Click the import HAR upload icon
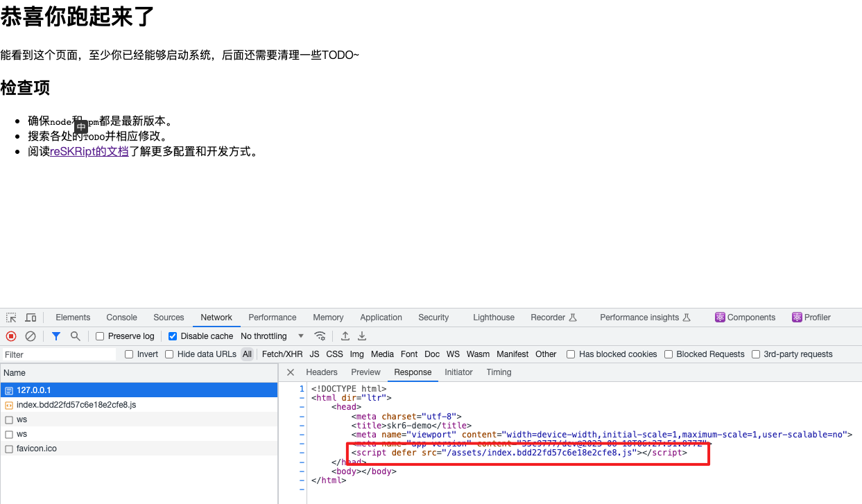The image size is (862, 504). [x=345, y=336]
